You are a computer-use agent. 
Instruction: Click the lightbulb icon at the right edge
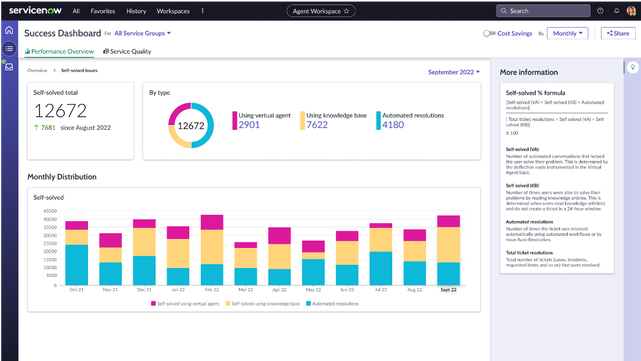pos(632,67)
